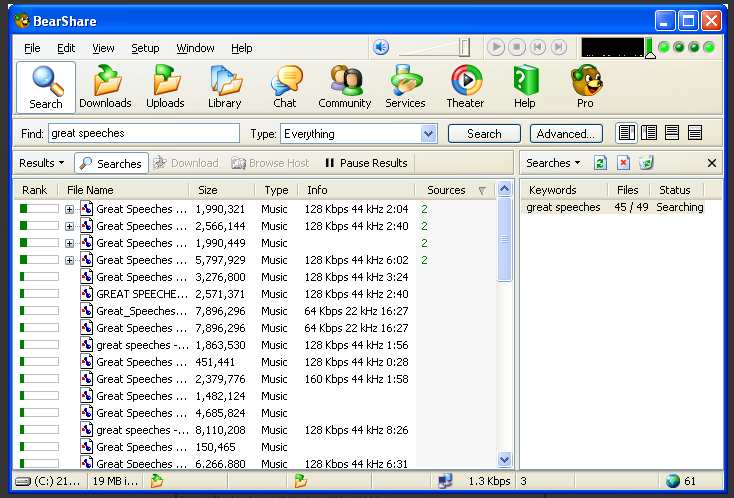Open the Chat page
This screenshot has width=734, height=498.
click(x=285, y=88)
